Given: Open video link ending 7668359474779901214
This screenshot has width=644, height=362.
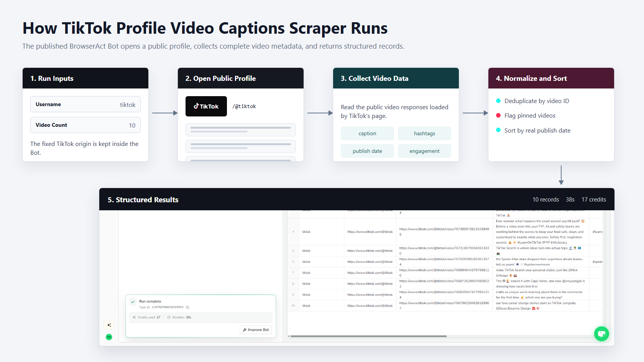Looking at the screenshot, I should tap(444, 295).
